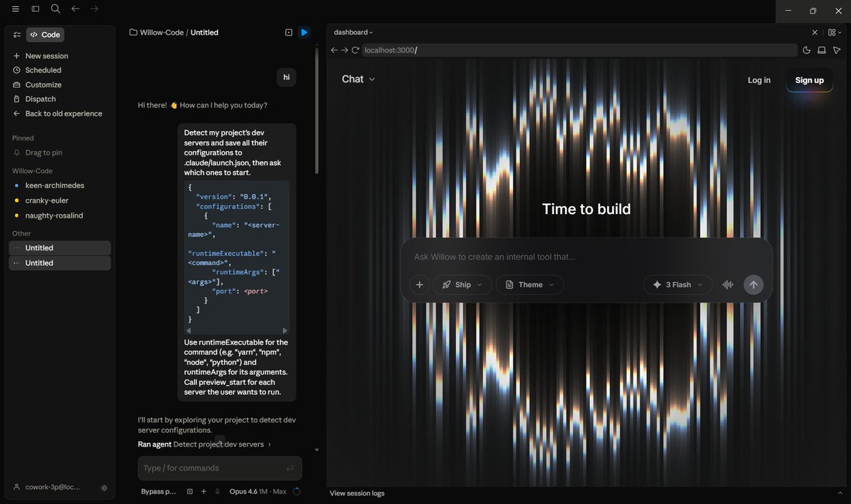The image size is (851, 504).
Task: Refresh the localhost:3000 page
Action: pos(357,50)
